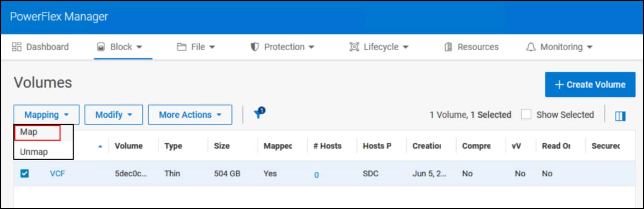Click the 0 hosts count link
644x209 pixels.
(x=317, y=175)
